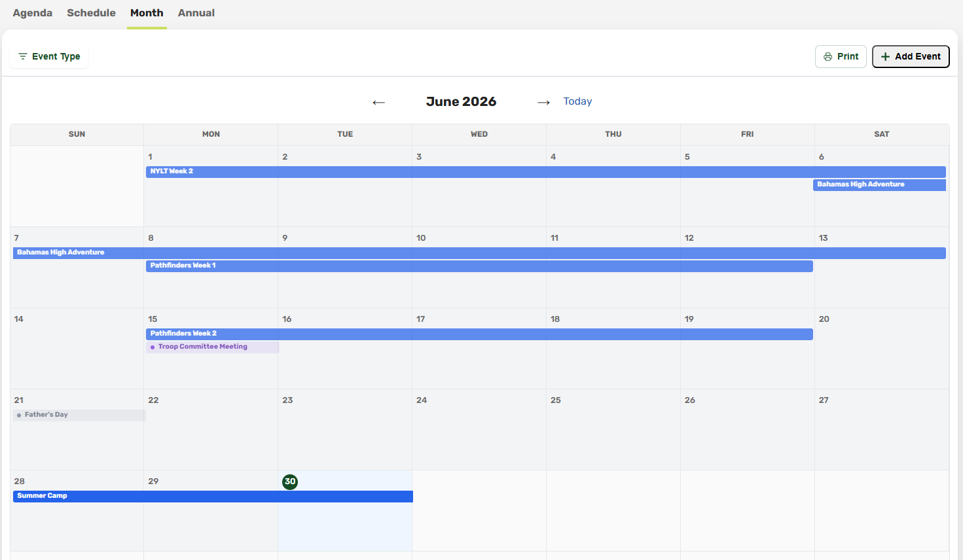Click the SAT column header

tap(882, 134)
